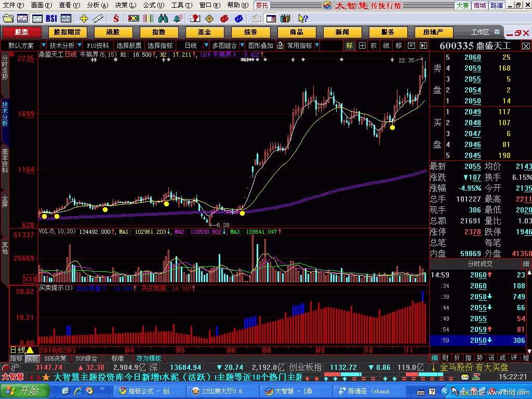Click the alarm bell alert icon
Image resolution: width=532 pixels, height=399 pixels.
coord(178,18)
